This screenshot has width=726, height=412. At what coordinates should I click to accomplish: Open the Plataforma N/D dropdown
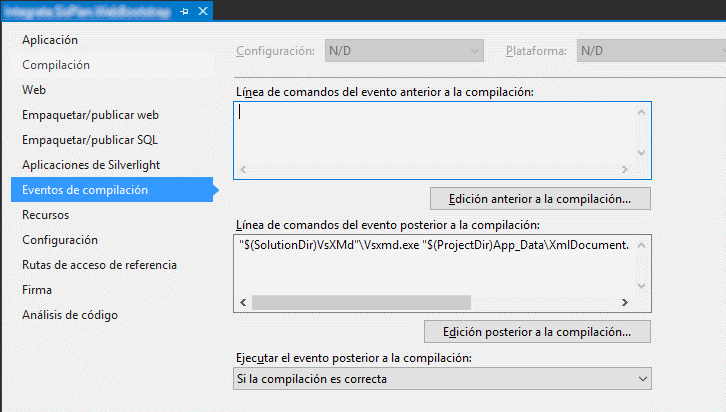(x=651, y=51)
